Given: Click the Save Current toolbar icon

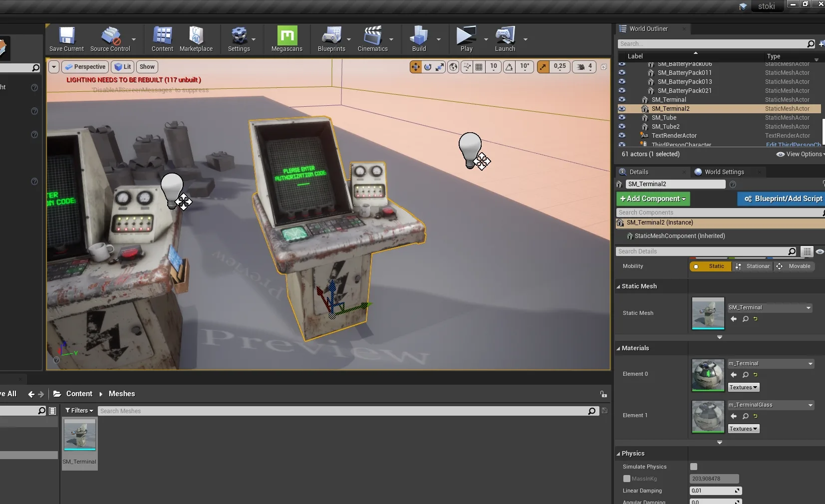Looking at the screenshot, I should click(x=66, y=39).
